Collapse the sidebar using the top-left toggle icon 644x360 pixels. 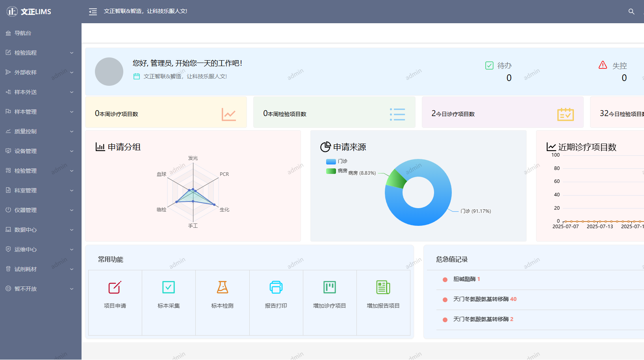coord(93,11)
